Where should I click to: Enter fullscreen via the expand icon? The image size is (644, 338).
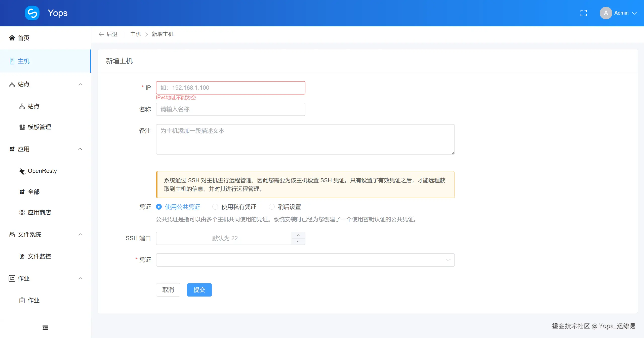(583, 13)
